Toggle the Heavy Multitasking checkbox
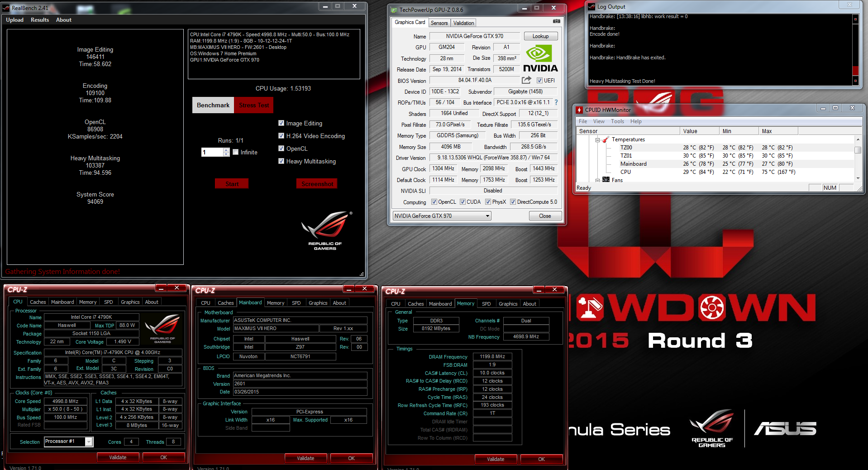This screenshot has height=470, width=868. [281, 161]
